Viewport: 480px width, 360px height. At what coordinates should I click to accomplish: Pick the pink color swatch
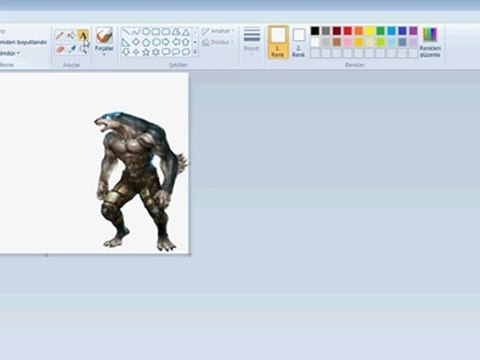348,42
